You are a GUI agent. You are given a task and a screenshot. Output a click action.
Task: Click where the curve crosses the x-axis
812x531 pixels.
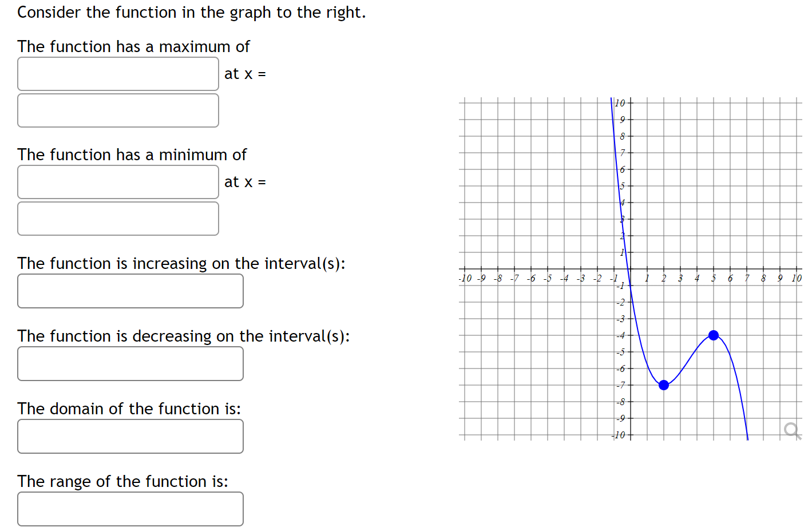click(x=628, y=268)
